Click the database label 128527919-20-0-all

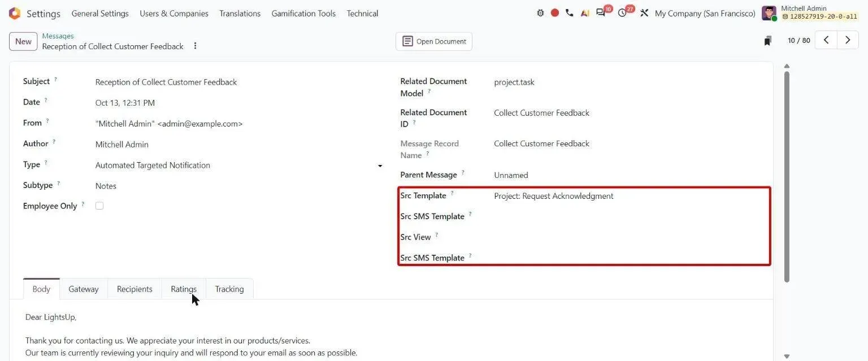[x=819, y=17]
